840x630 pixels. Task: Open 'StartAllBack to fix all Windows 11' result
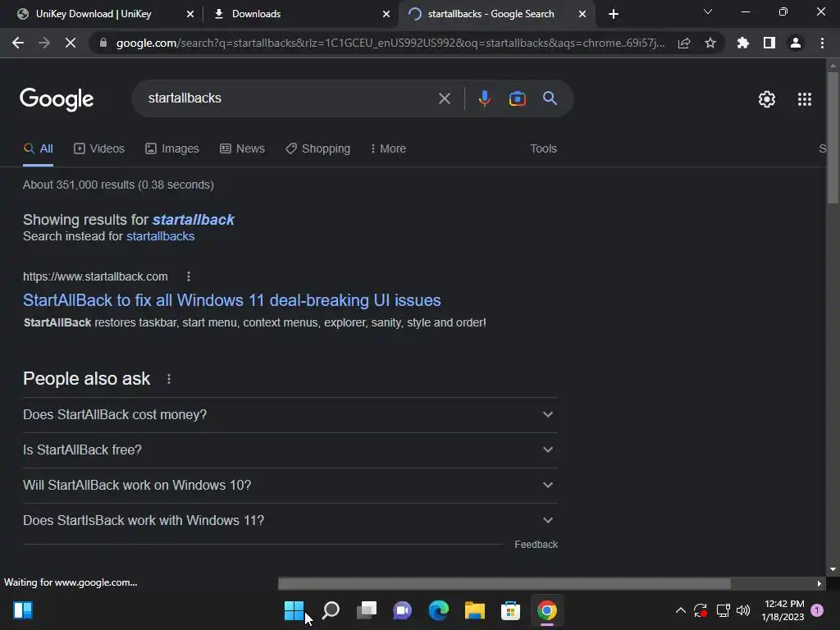point(232,300)
